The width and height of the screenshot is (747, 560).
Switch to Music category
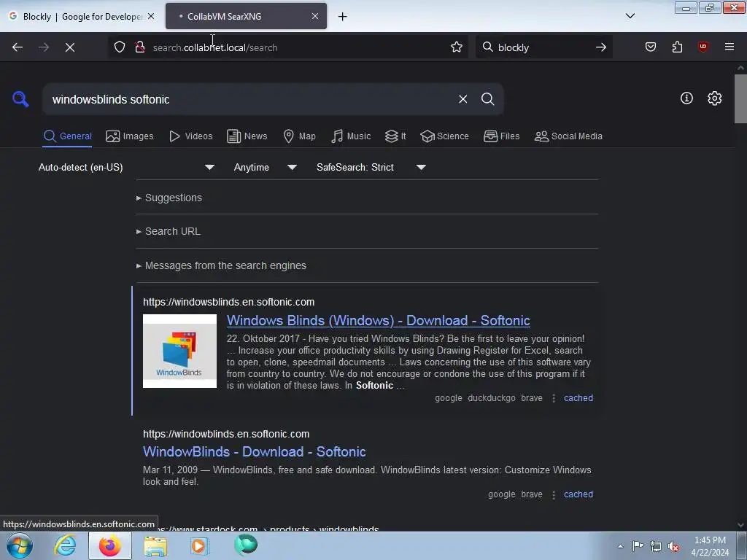coord(351,136)
